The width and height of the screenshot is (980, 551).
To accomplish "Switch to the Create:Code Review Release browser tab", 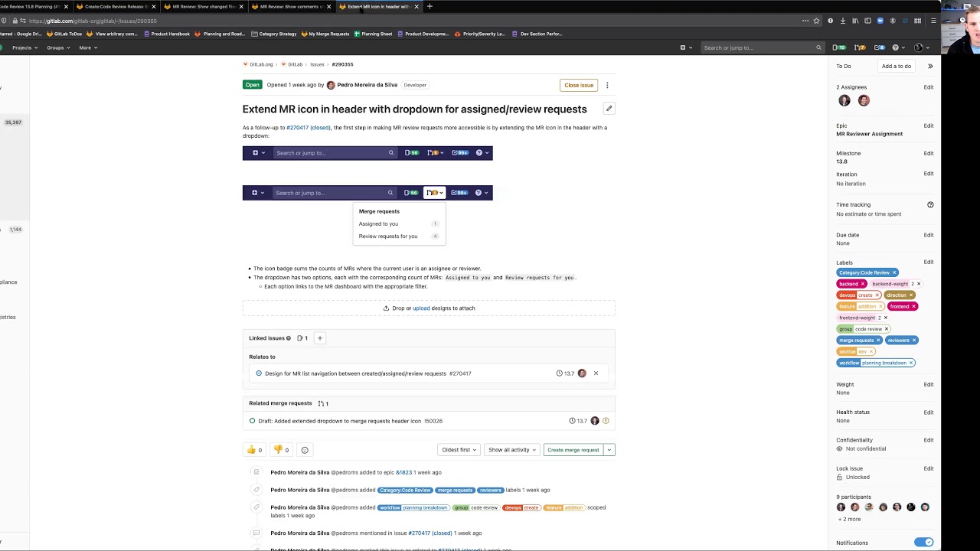I will point(116,6).
